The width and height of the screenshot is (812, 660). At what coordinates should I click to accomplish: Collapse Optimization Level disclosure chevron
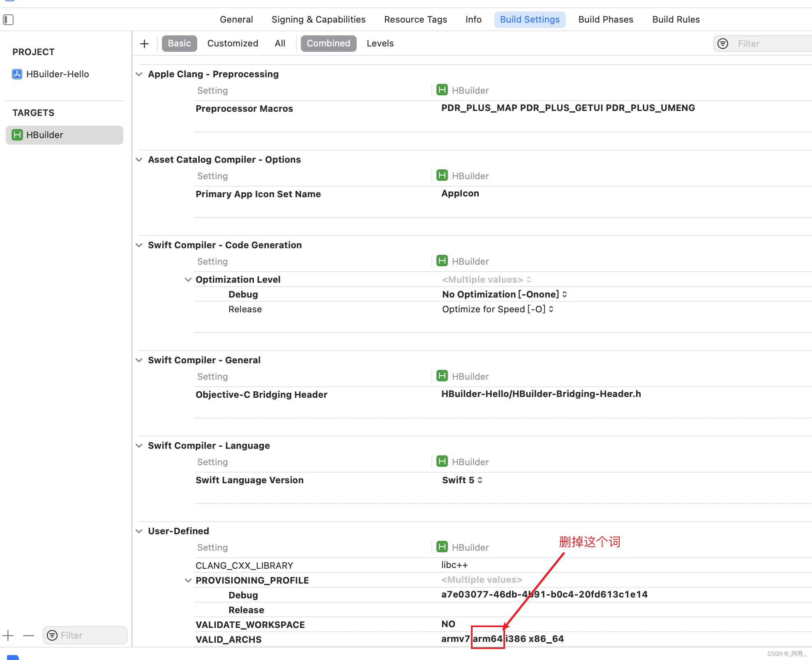pos(188,280)
